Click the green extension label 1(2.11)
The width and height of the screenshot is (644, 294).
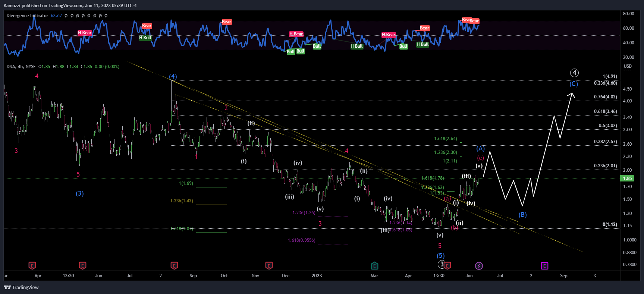coord(450,161)
